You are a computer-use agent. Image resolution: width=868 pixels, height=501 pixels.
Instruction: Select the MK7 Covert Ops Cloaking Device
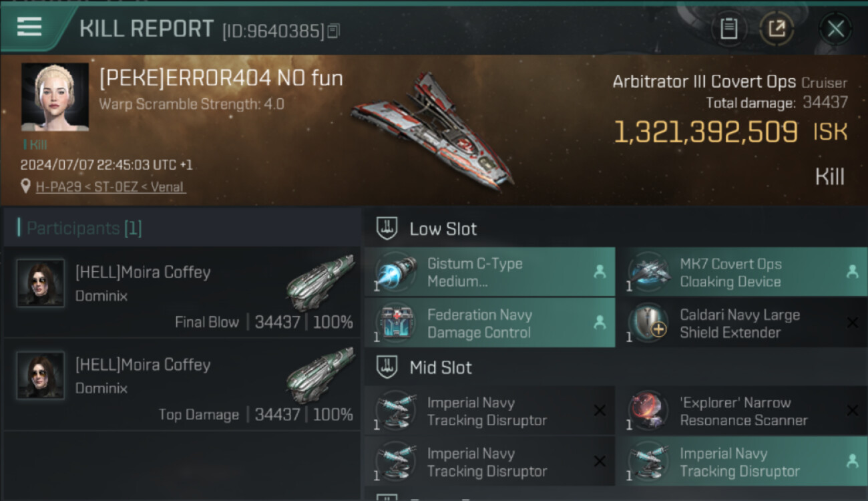point(730,273)
